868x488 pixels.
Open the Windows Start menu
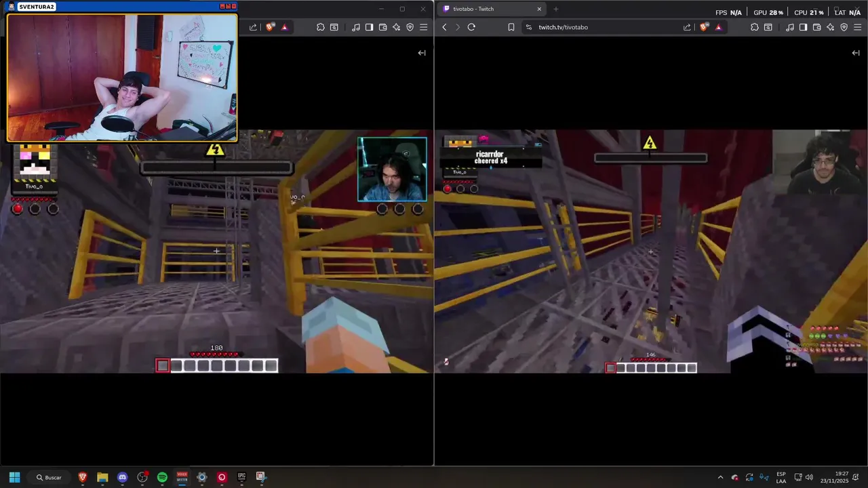pos(14,477)
